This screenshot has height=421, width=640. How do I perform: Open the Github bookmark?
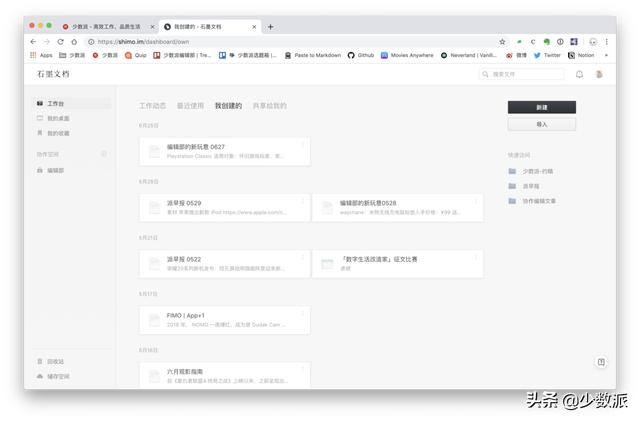click(x=361, y=55)
